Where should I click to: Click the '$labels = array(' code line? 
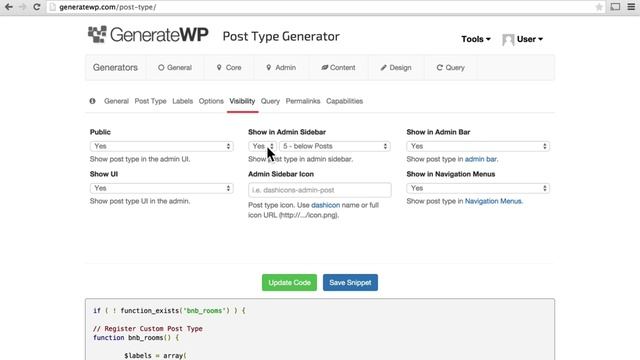pos(155,356)
